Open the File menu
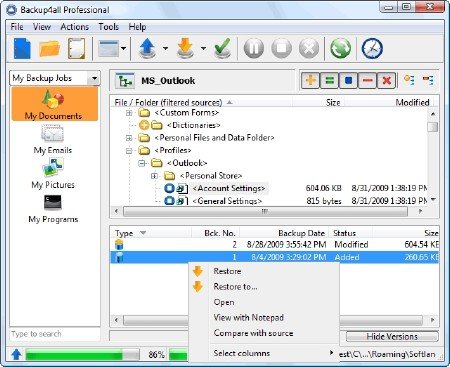The image size is (450, 367). [x=17, y=27]
